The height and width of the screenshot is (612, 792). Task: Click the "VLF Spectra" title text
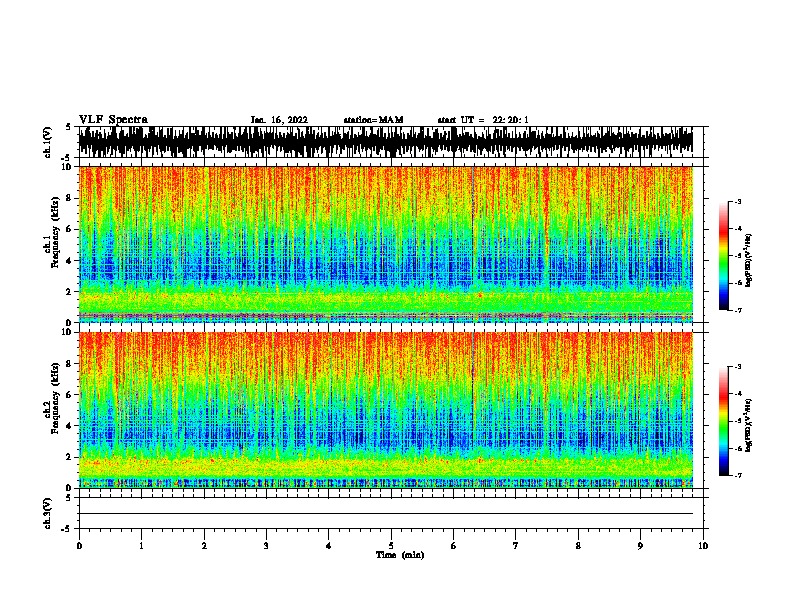click(113, 120)
